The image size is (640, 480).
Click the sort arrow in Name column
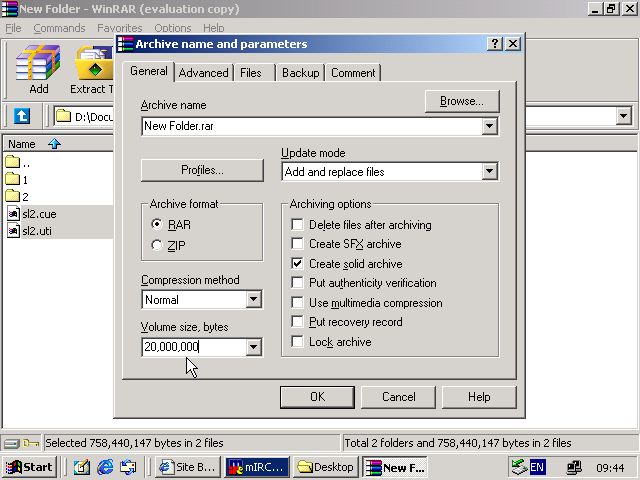point(54,144)
